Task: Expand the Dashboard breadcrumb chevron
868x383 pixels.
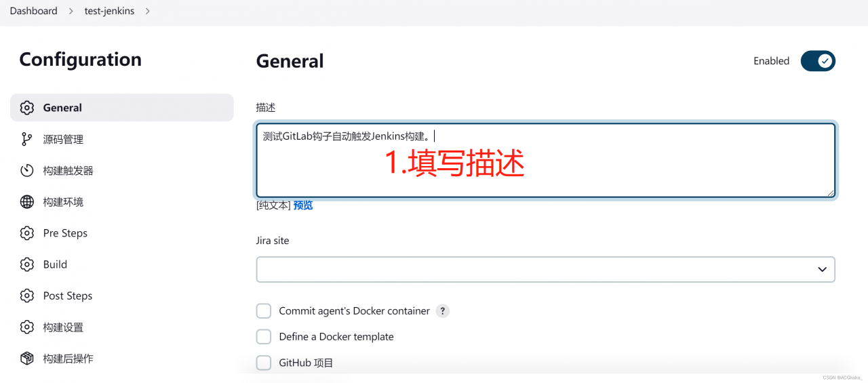Action: tap(72, 11)
